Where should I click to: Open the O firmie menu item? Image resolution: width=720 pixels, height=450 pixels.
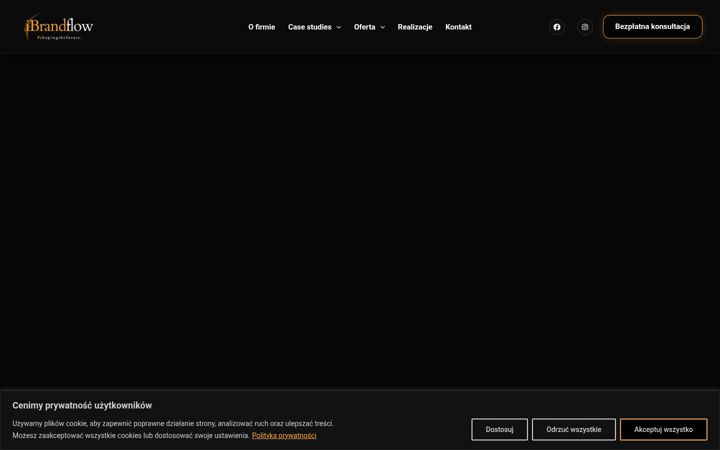(262, 27)
